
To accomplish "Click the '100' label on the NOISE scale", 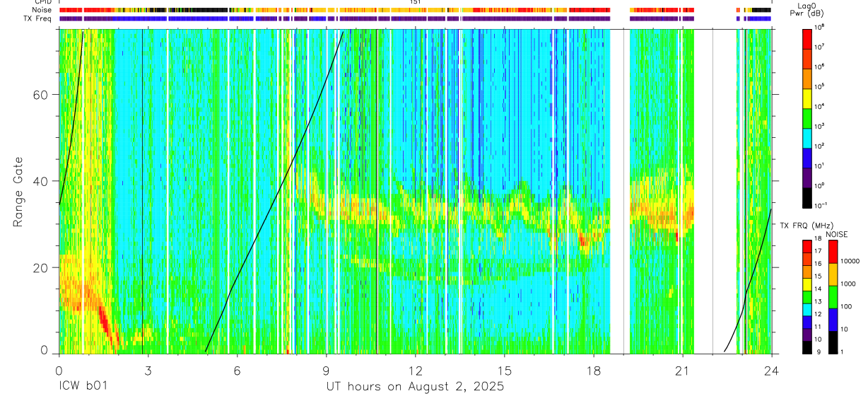I will 847,307.
